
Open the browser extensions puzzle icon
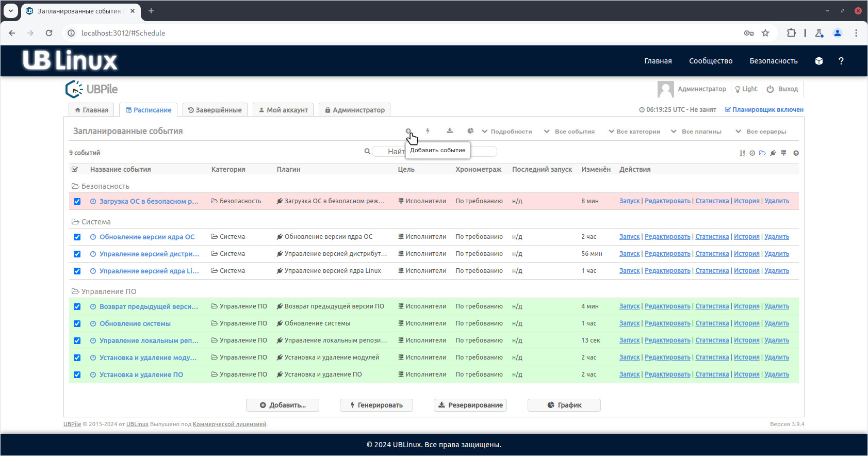tap(791, 33)
